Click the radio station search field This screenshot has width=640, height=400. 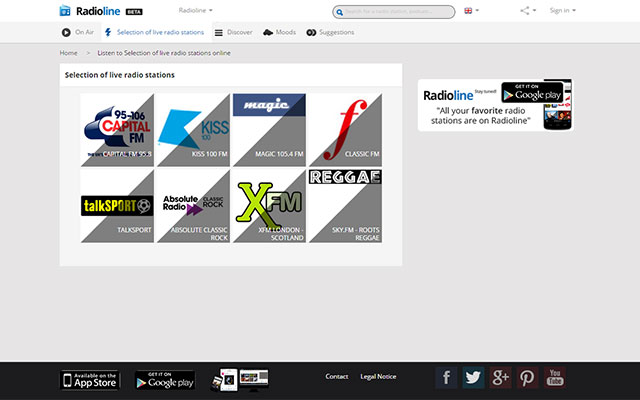click(x=393, y=12)
